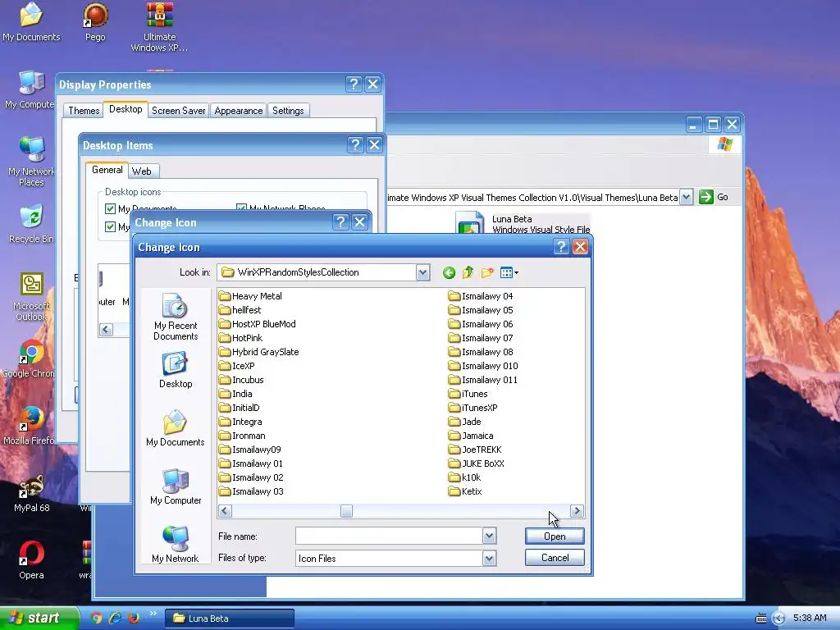
Task: Select the Luna Beta visual style file
Action: pos(523,224)
